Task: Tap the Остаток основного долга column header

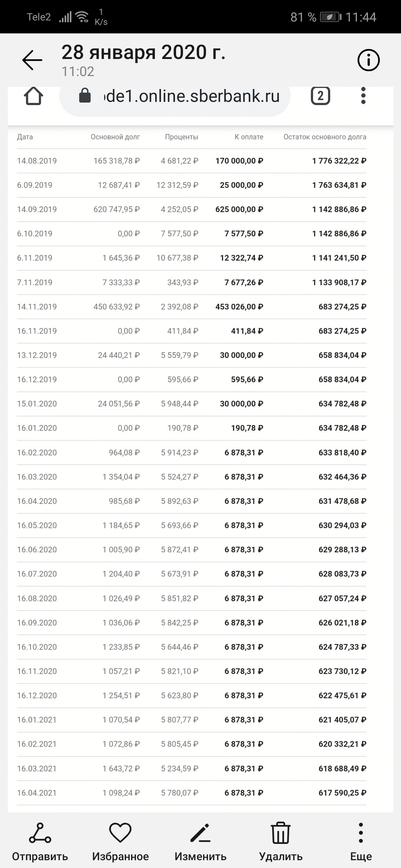Action: 325,137
